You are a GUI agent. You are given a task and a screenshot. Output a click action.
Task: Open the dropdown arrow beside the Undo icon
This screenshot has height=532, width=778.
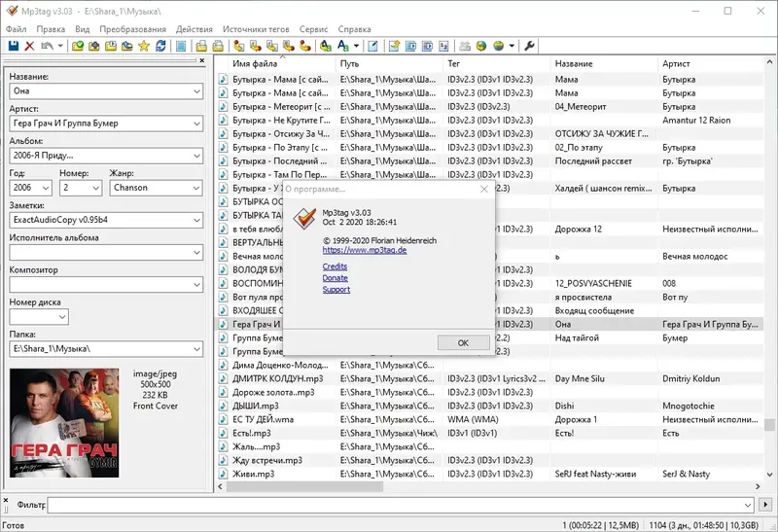click(60, 46)
